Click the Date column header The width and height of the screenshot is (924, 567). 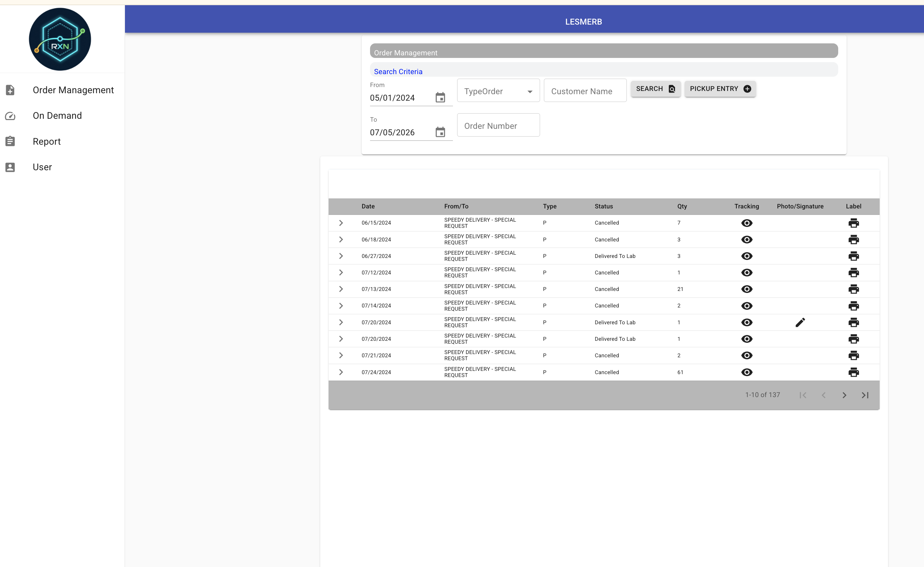pos(368,206)
